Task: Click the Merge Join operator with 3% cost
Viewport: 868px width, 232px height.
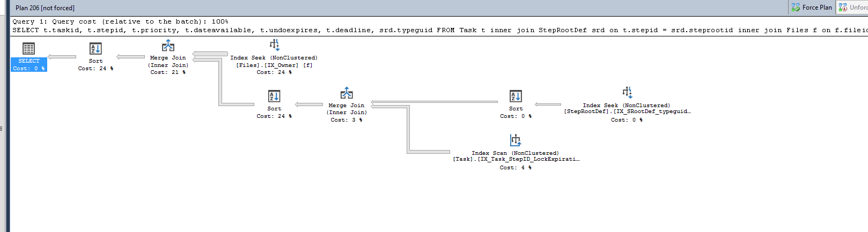Action: point(347,94)
